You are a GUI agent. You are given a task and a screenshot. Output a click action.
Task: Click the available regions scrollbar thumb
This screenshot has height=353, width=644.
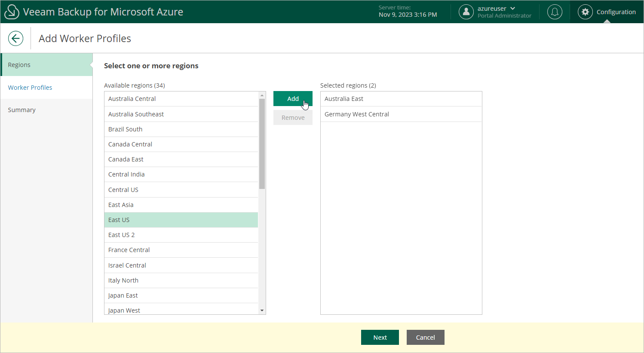(262, 144)
